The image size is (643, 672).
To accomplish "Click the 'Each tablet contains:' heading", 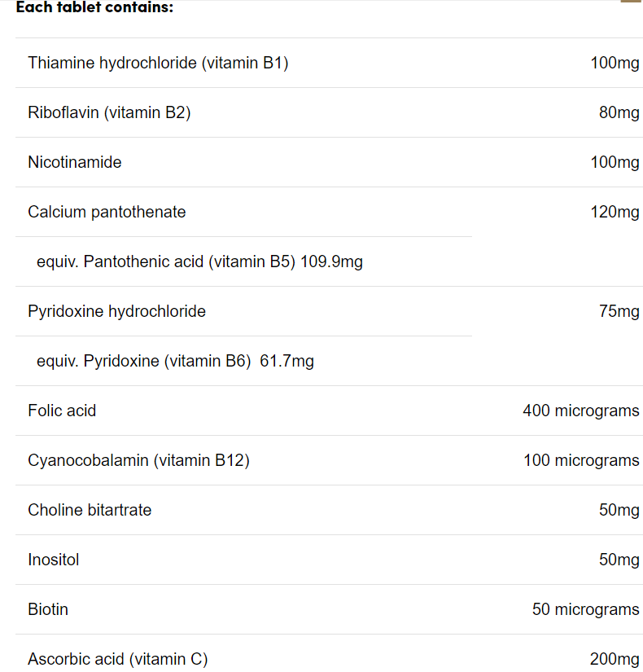I will pyautogui.click(x=94, y=7).
